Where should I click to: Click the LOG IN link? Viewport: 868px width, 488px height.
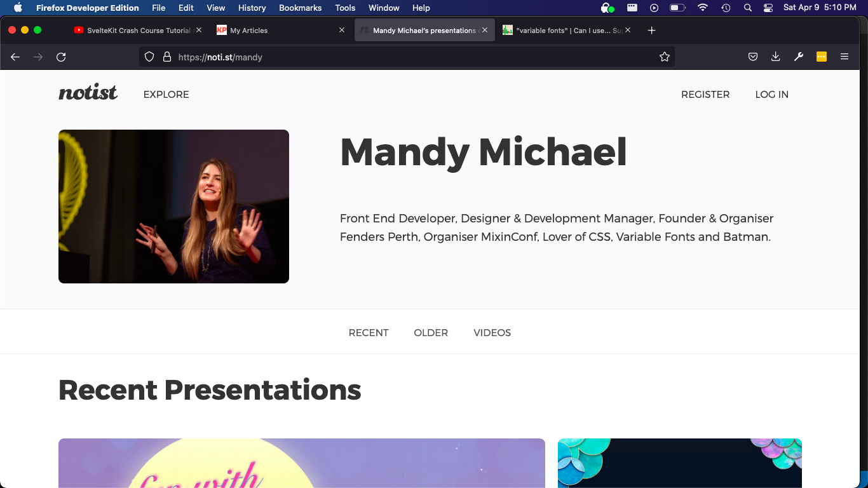click(771, 94)
